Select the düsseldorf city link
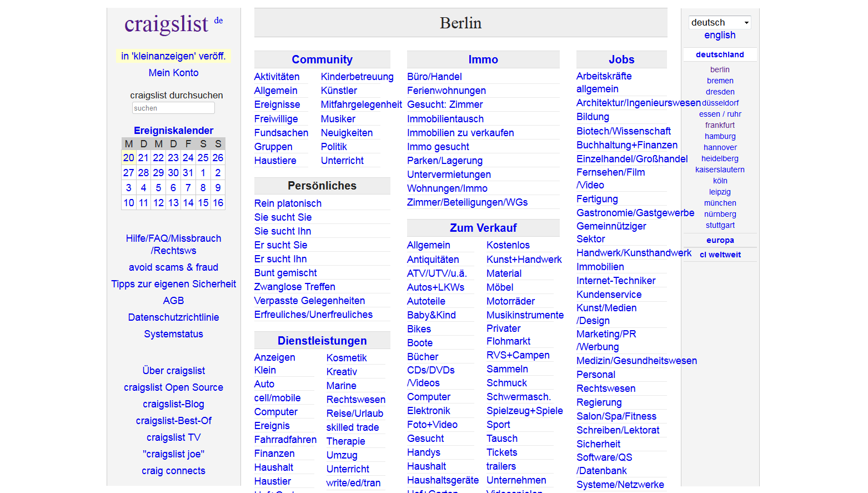Image resolution: width=868 pixels, height=493 pixels. (x=720, y=103)
